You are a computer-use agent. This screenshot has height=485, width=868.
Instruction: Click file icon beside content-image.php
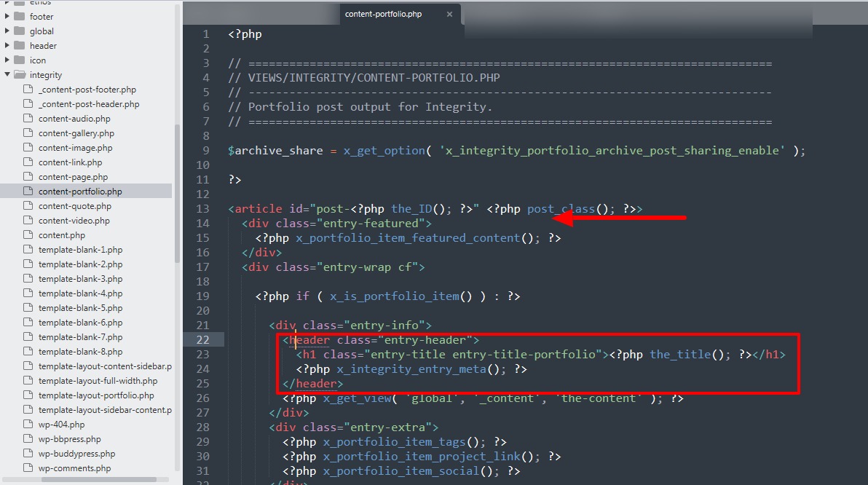pyautogui.click(x=28, y=146)
